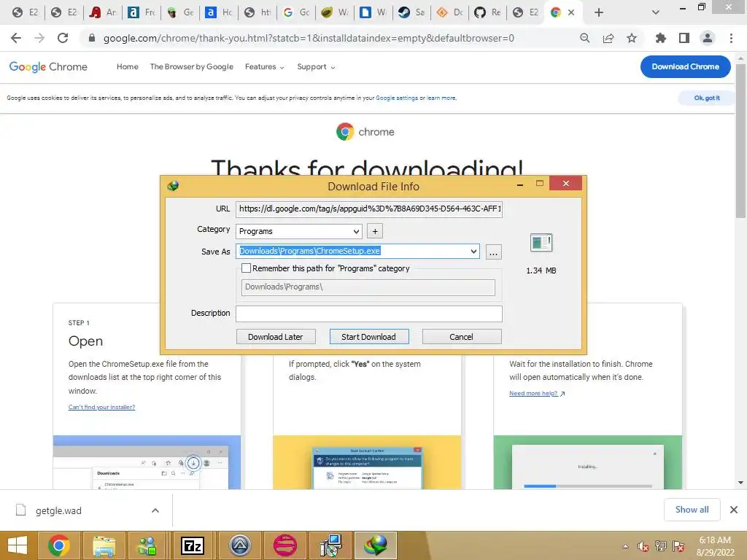The width and height of the screenshot is (747, 560).
Task: Browse for save location with ellipsis button
Action: pos(494,252)
